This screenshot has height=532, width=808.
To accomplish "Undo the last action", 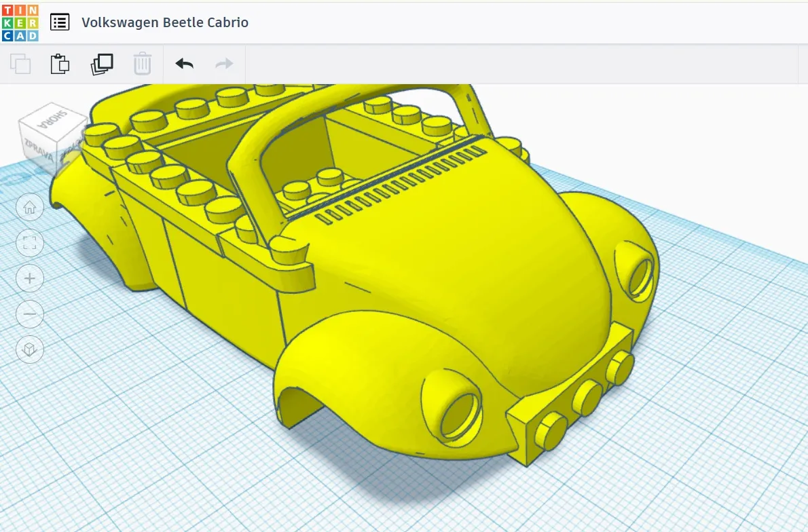I will coord(183,63).
